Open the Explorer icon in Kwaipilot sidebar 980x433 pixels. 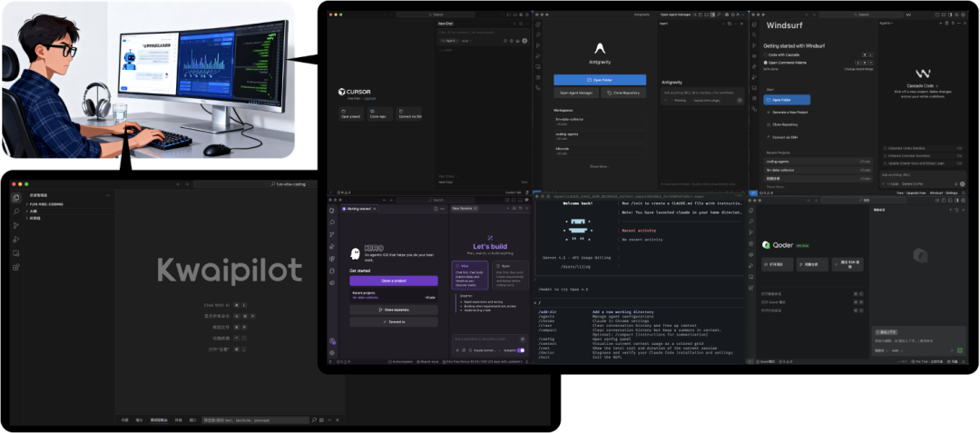pos(16,197)
